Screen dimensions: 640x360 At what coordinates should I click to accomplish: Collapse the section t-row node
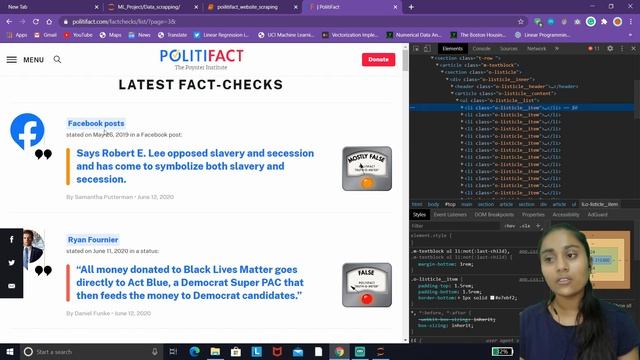pos(432,58)
